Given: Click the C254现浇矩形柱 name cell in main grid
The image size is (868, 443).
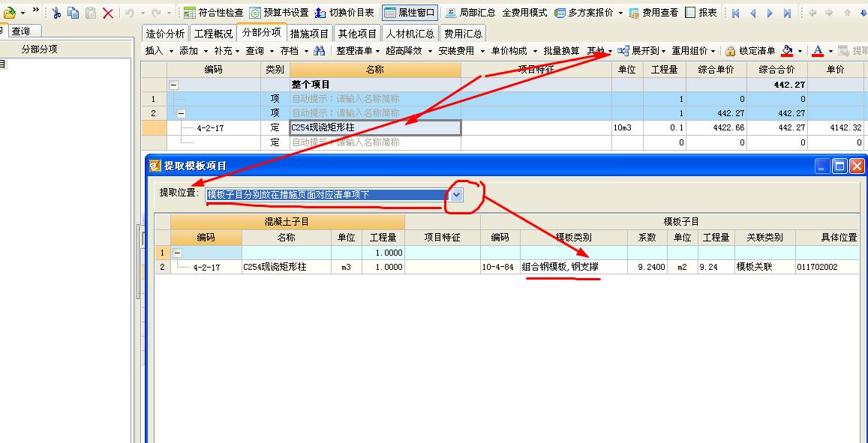Looking at the screenshot, I should point(375,127).
